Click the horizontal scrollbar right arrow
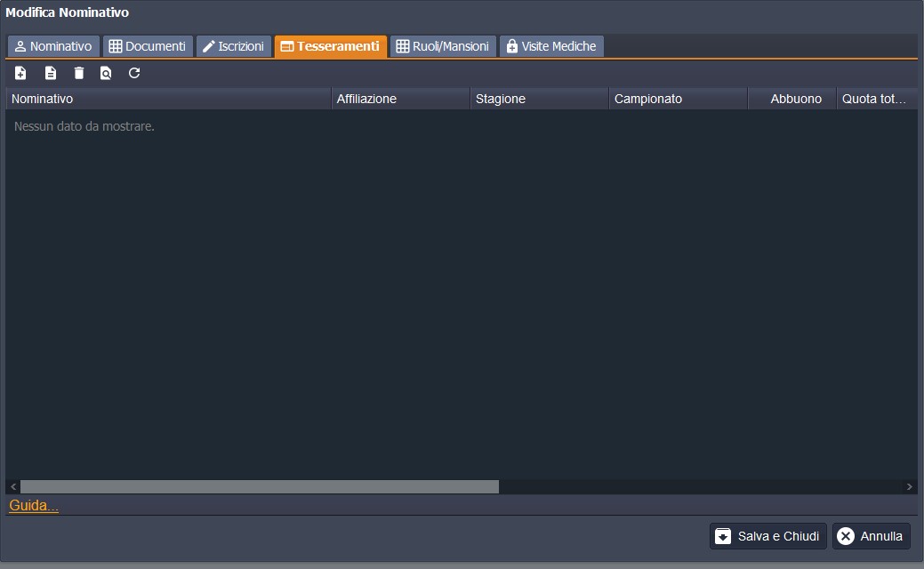The width and height of the screenshot is (924, 569). coord(909,487)
